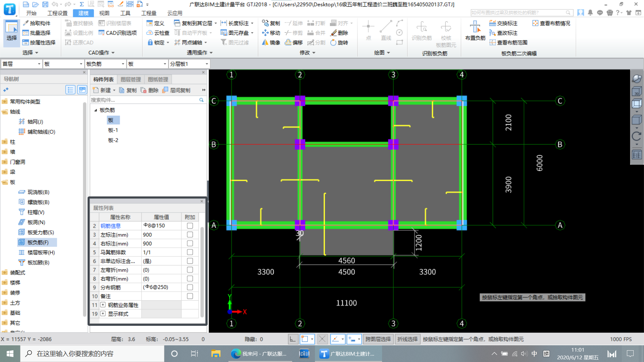The height and width of the screenshot is (362, 644).
Task: Toggle checkbox for 右弯折(mm) row
Action: click(x=190, y=279)
